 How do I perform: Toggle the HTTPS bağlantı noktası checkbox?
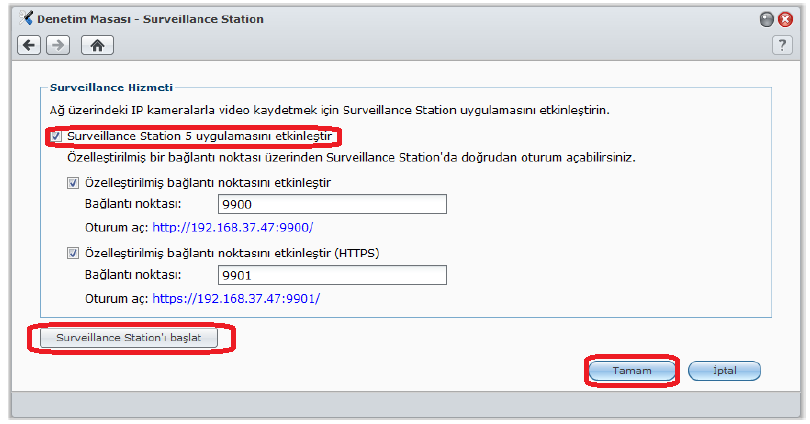73,253
